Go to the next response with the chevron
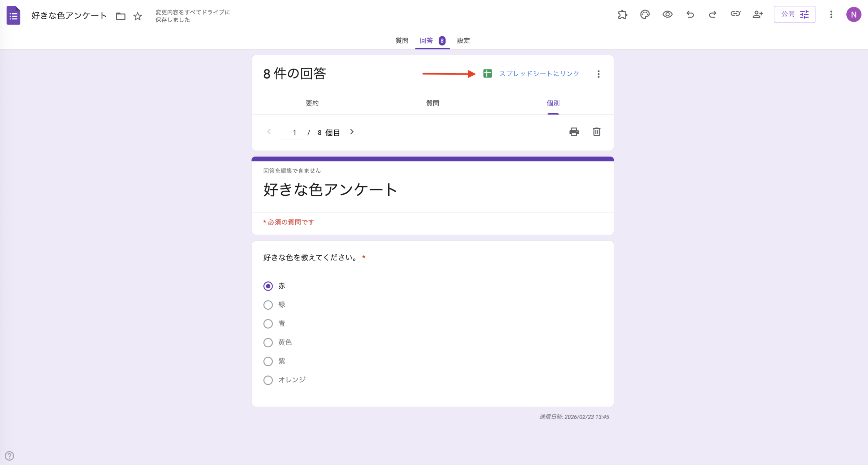Viewport: 868px width, 465px height. (x=352, y=132)
